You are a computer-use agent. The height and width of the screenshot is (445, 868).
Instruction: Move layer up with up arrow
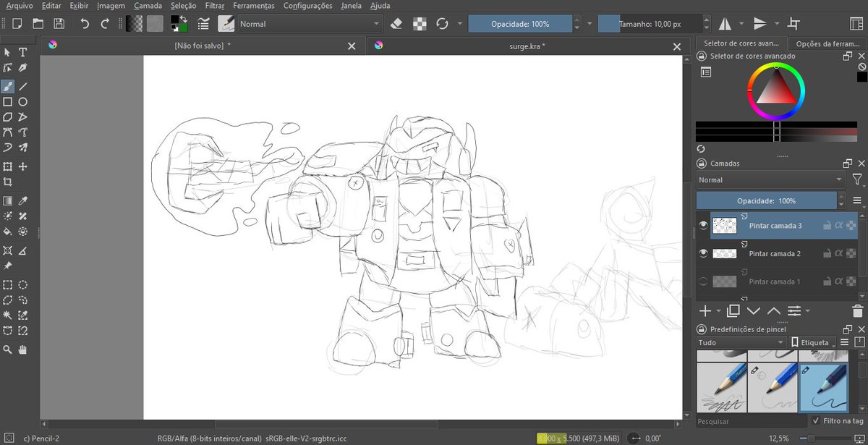773,311
